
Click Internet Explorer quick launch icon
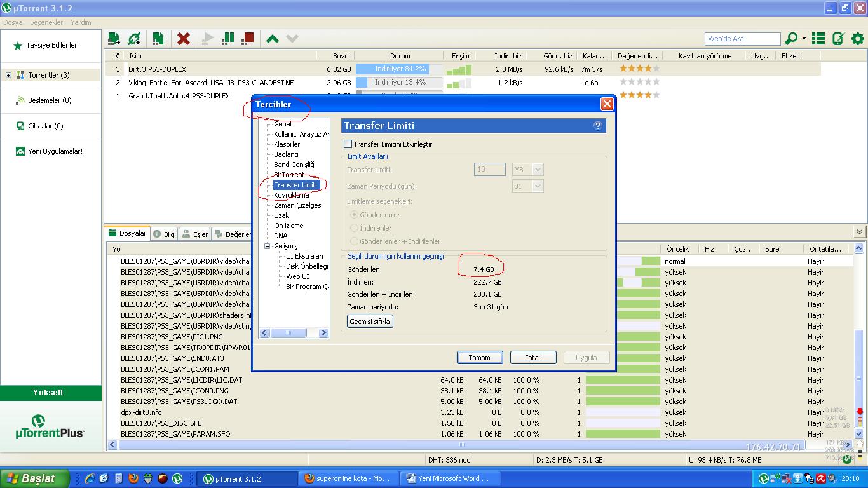90,478
